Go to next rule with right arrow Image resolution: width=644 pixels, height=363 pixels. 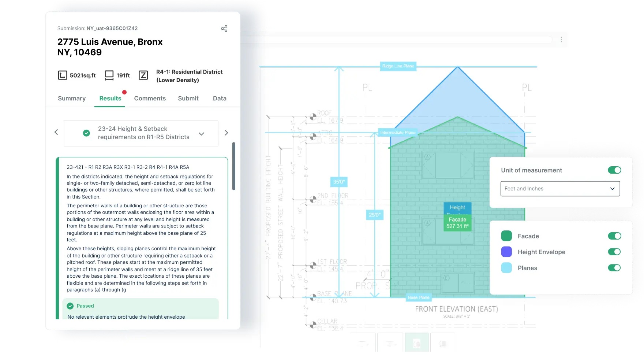(226, 133)
